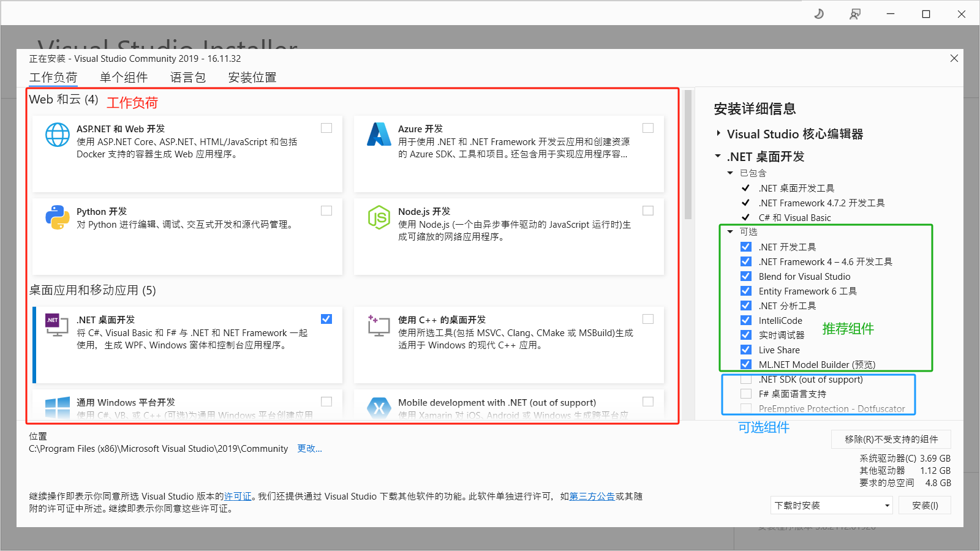Click the Azure development logo icon

tap(379, 135)
